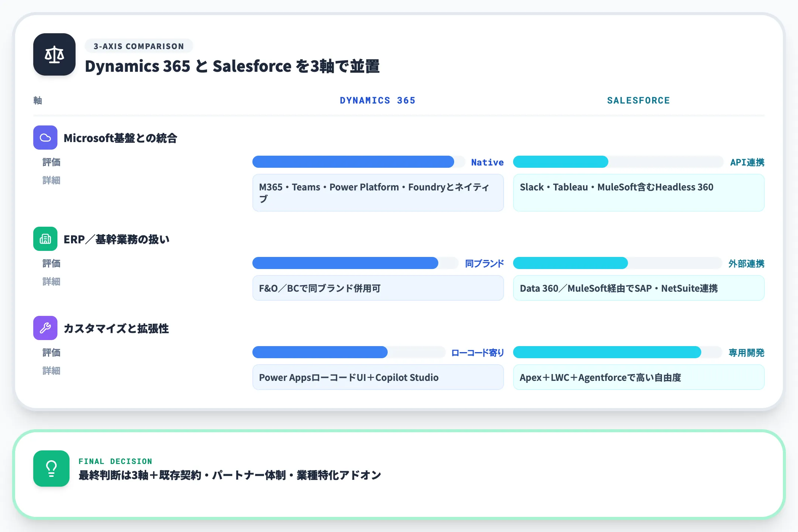Click the 軸 column header
Screen dimensions: 798x532
(x=38, y=101)
